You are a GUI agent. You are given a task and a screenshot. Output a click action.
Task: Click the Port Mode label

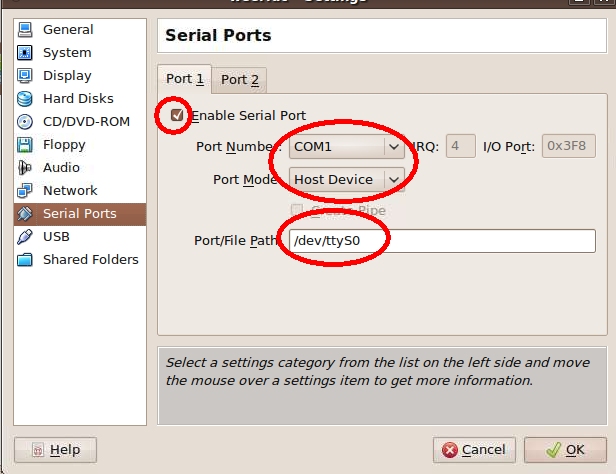coord(247,179)
